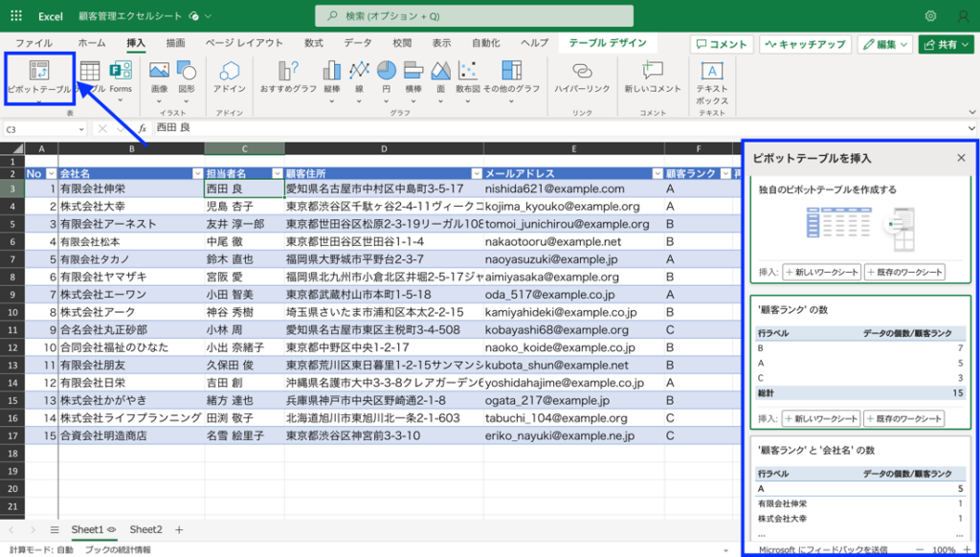Switch to the Sheet2 tab
Viewport: 980px width, 557px height.
145,529
